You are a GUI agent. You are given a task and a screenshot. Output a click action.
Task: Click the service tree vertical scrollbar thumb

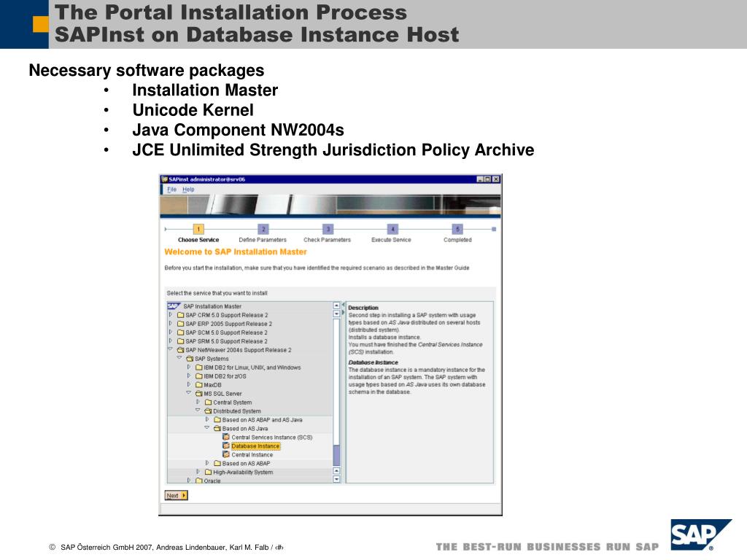tap(336, 455)
